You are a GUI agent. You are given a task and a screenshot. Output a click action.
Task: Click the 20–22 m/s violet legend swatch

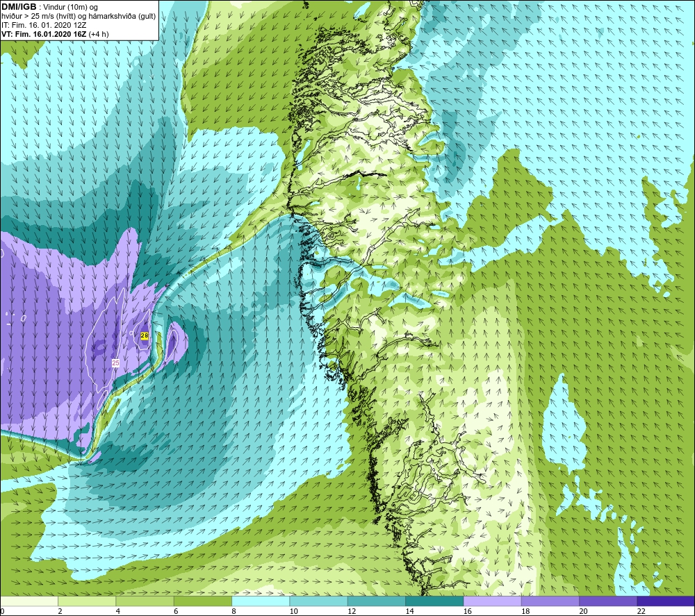pos(608,601)
